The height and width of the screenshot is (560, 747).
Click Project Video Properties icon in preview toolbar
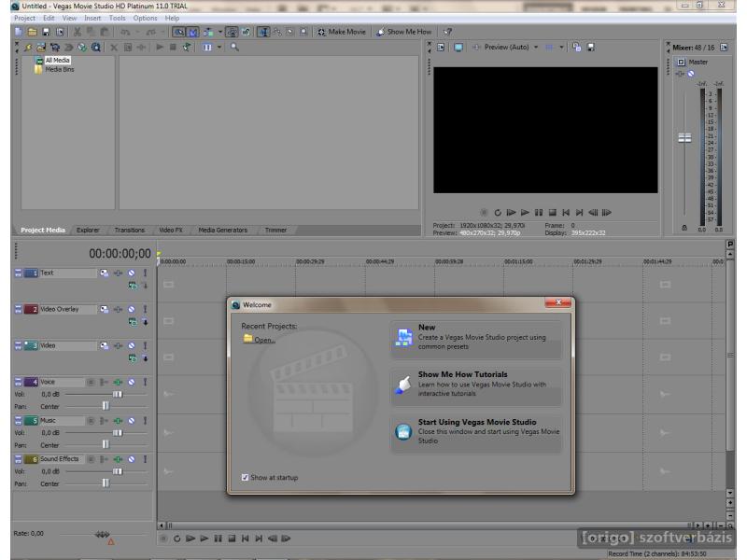pos(441,48)
